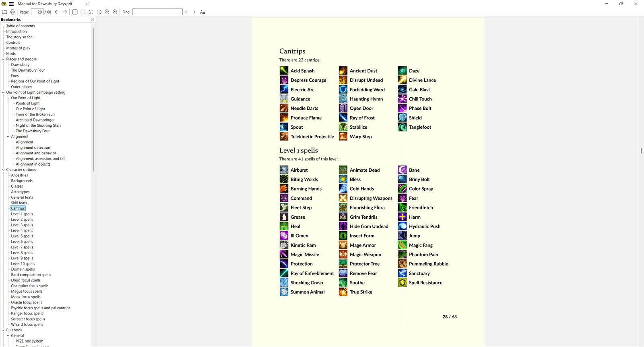Screen dimensions: 644x347
Task: Click the Find text input field
Action: 157,12
